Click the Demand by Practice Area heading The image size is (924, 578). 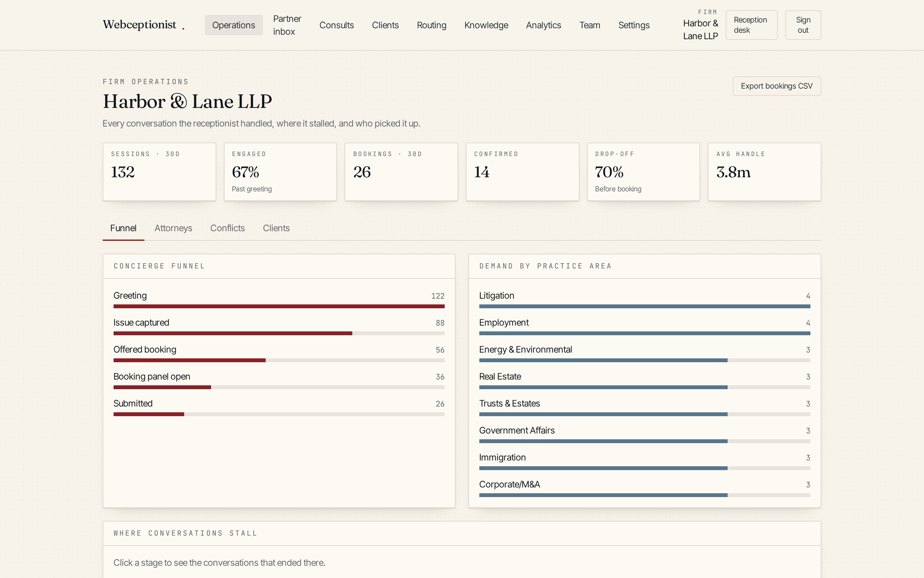point(546,266)
